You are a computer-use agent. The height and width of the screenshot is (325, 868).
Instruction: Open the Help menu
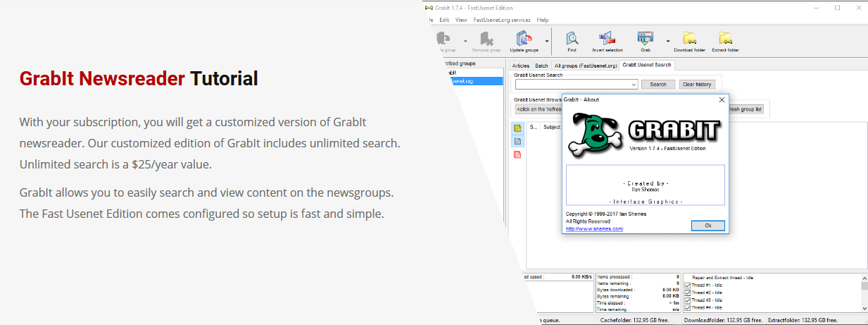point(543,20)
